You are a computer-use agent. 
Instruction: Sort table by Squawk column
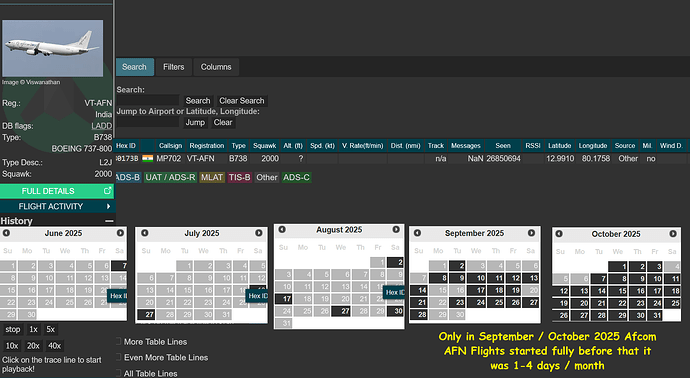[x=264, y=146]
